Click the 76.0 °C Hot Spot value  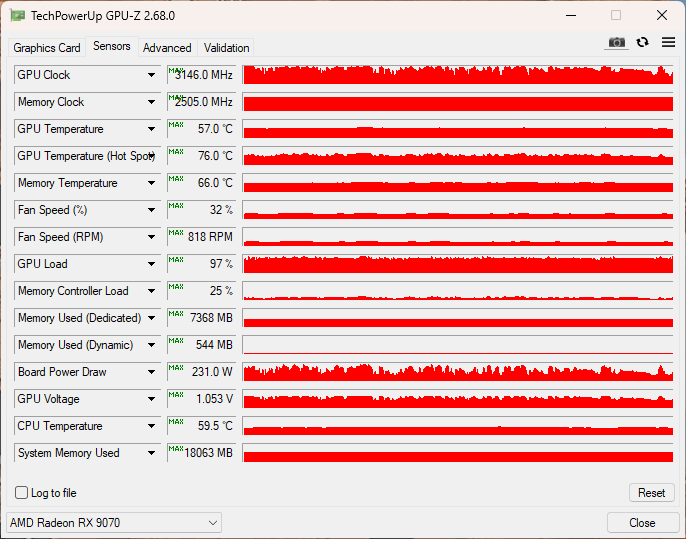click(202, 156)
